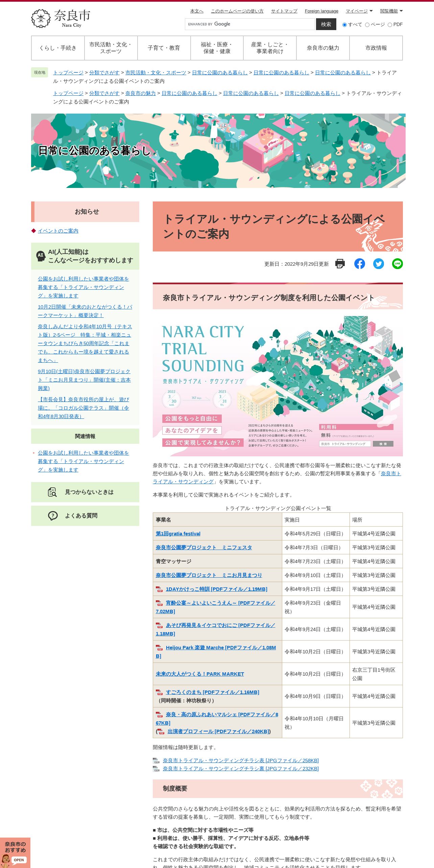Open the 産業・しごと・事業者向け menu
This screenshot has height=868, width=434.
pos(270,48)
